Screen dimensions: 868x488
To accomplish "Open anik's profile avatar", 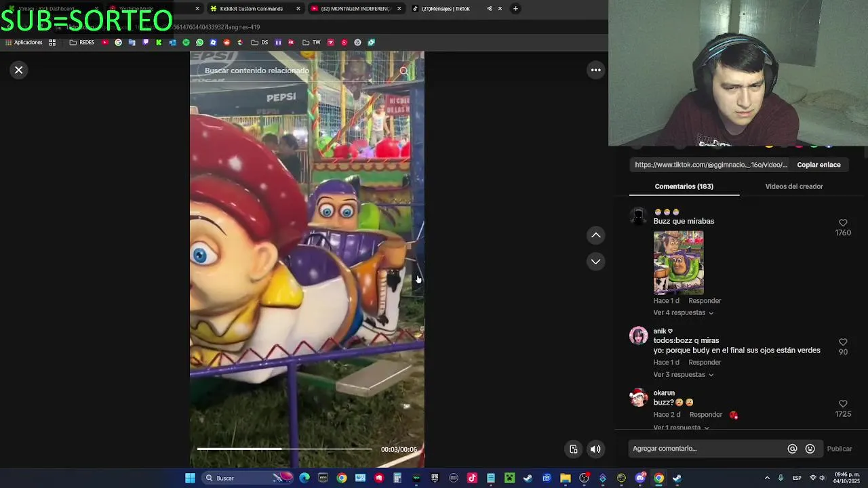I will pos(638,335).
